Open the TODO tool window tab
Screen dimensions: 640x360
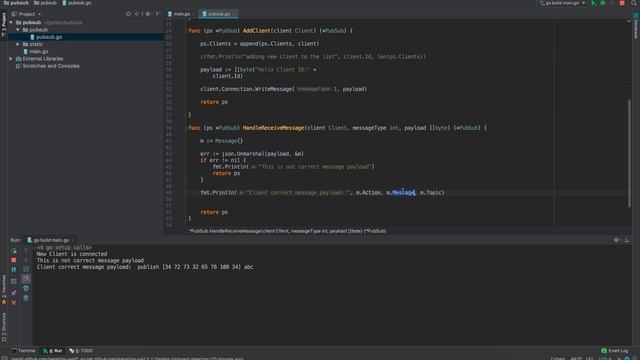pos(81,351)
